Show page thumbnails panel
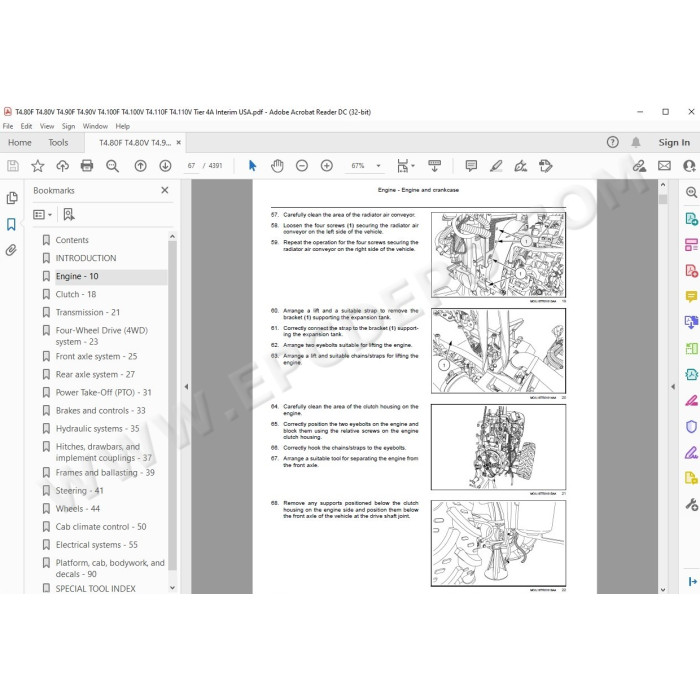 (12, 198)
